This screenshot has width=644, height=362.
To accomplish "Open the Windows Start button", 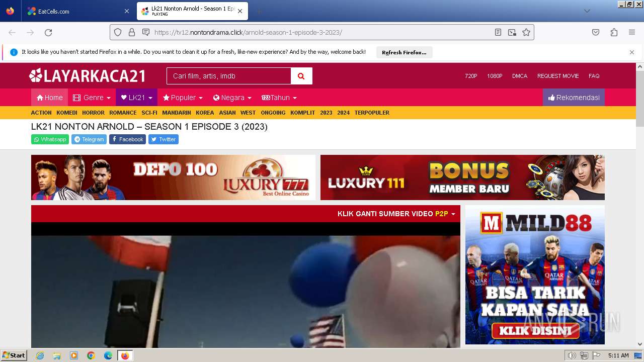I will (14, 355).
